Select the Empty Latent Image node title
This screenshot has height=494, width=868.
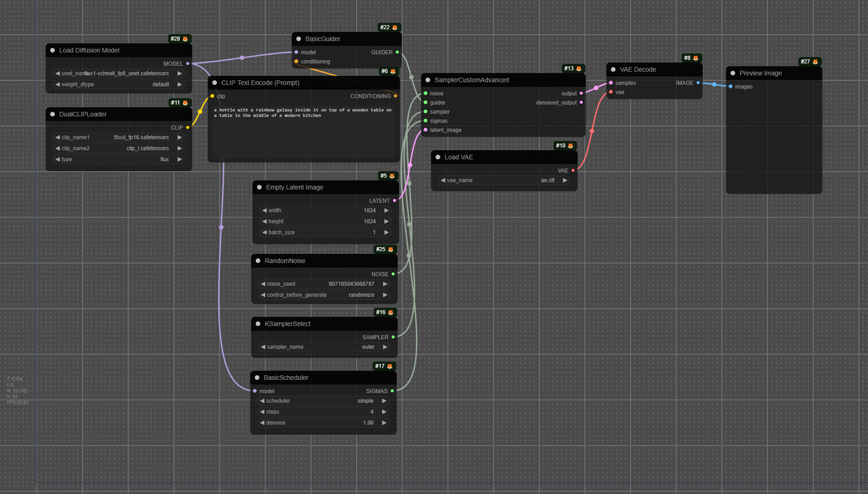(295, 187)
